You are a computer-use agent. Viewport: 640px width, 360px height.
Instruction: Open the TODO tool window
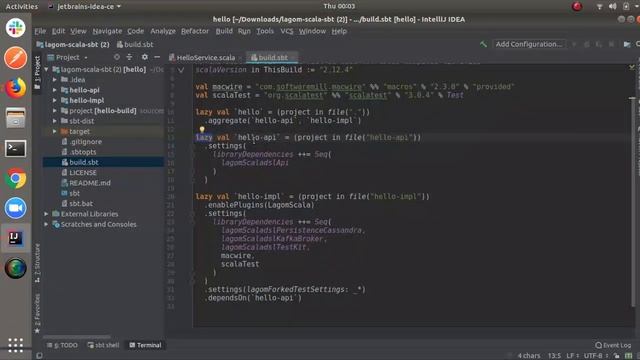(x=62, y=345)
